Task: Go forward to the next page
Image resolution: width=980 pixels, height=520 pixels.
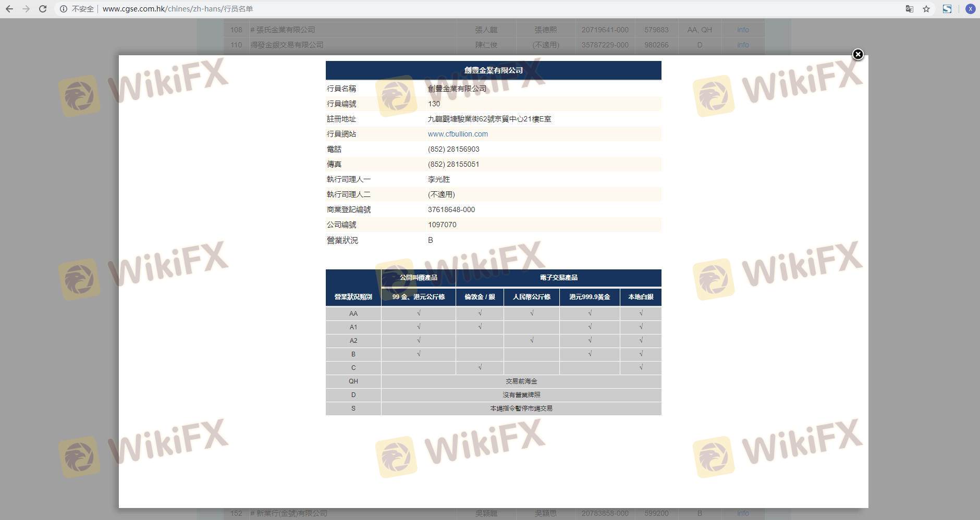Action: [x=26, y=9]
